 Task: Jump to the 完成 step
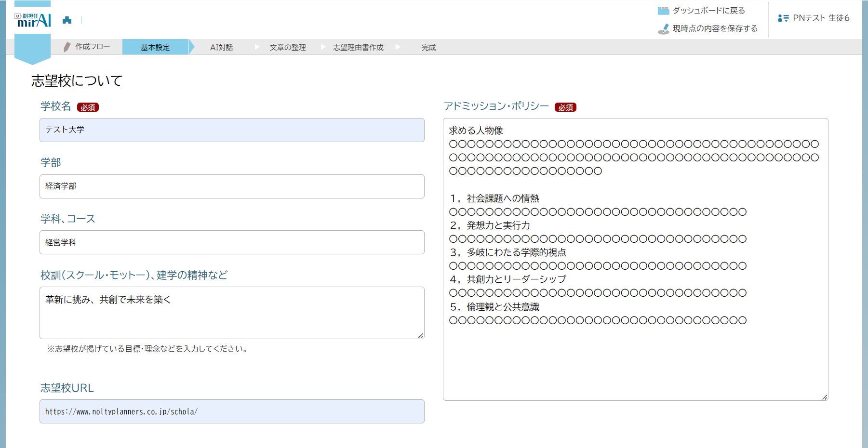click(x=428, y=47)
